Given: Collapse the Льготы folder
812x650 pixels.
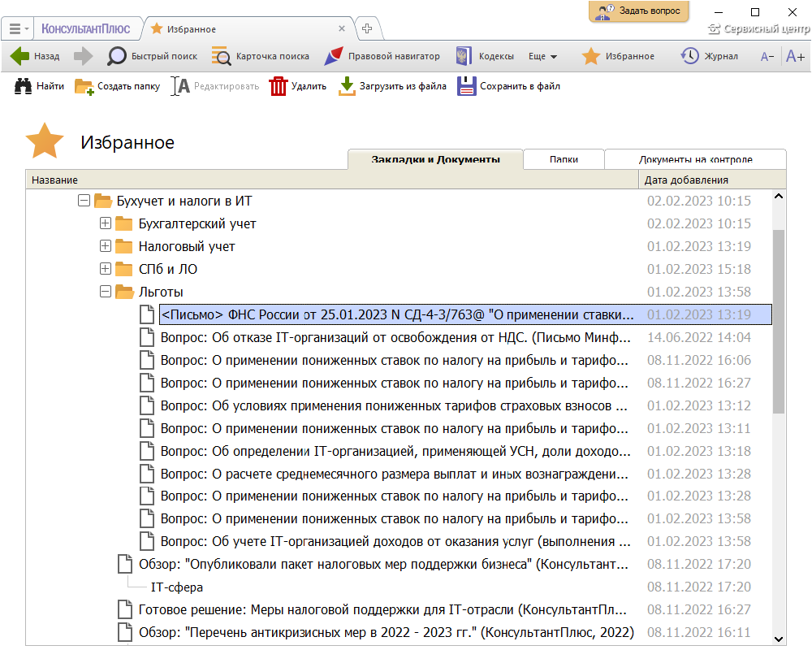Looking at the screenshot, I should tap(105, 292).
